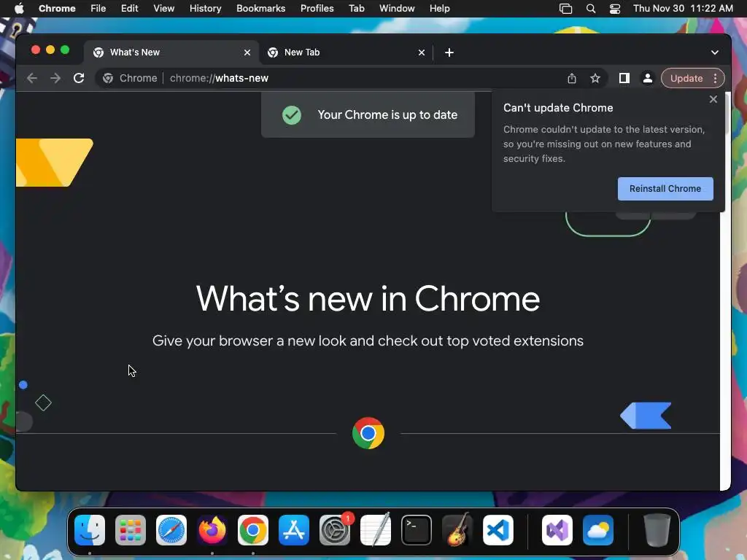Screen dimensions: 747x560
Task: Open Visual Studio from the Dock
Action: coord(557,529)
